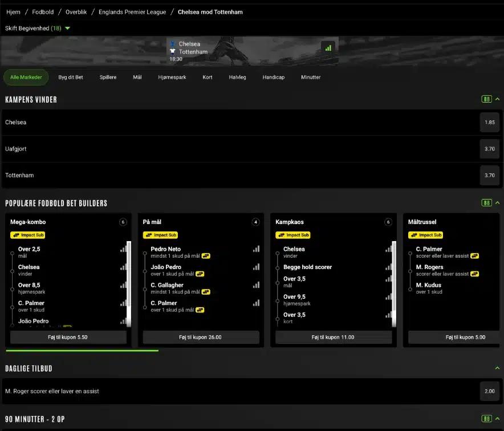Image resolution: width=504 pixels, height=431 pixels.
Task: Add Mega-kombo to coupon at 5.50
Action: coord(68,337)
